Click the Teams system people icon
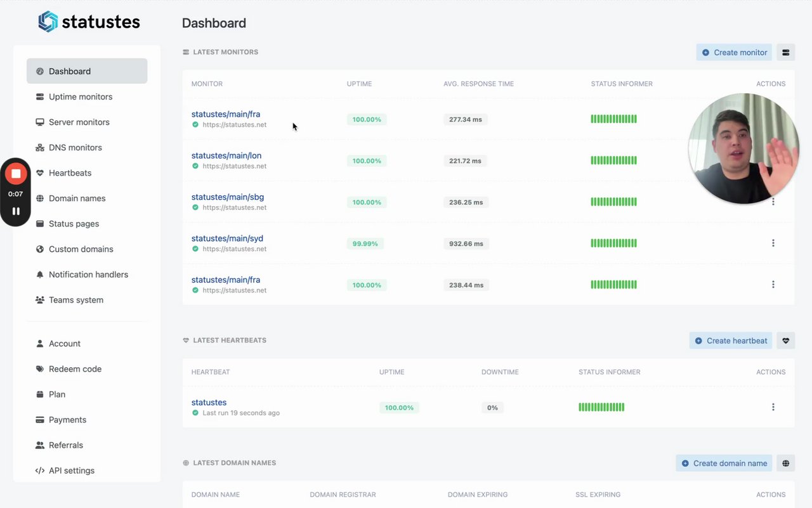The image size is (812, 508). (x=40, y=299)
